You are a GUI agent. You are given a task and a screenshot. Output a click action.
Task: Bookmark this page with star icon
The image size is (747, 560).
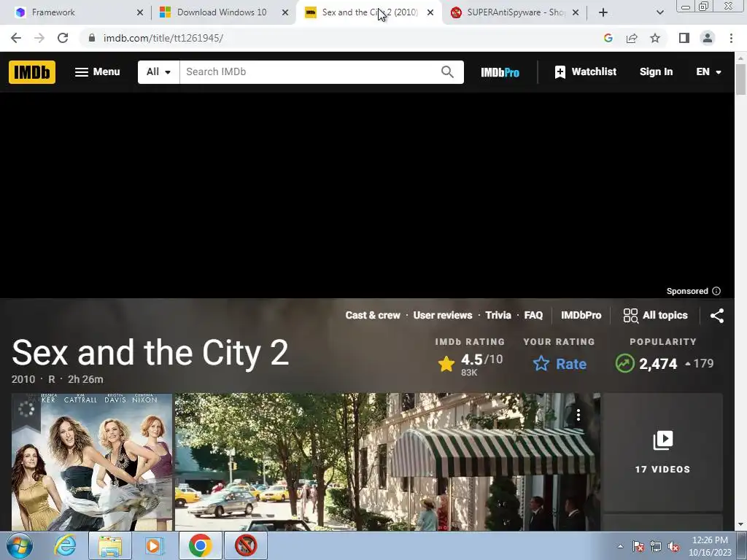pyautogui.click(x=655, y=38)
